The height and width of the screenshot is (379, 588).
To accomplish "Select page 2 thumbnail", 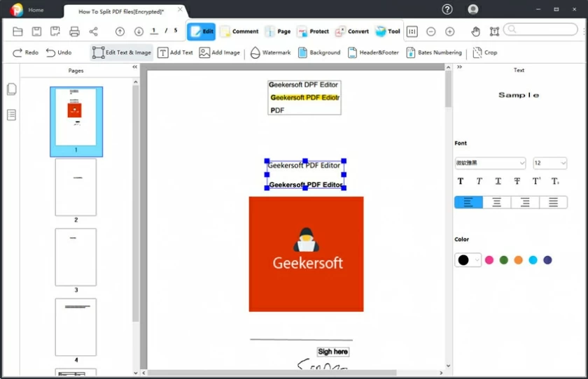I will (76, 187).
